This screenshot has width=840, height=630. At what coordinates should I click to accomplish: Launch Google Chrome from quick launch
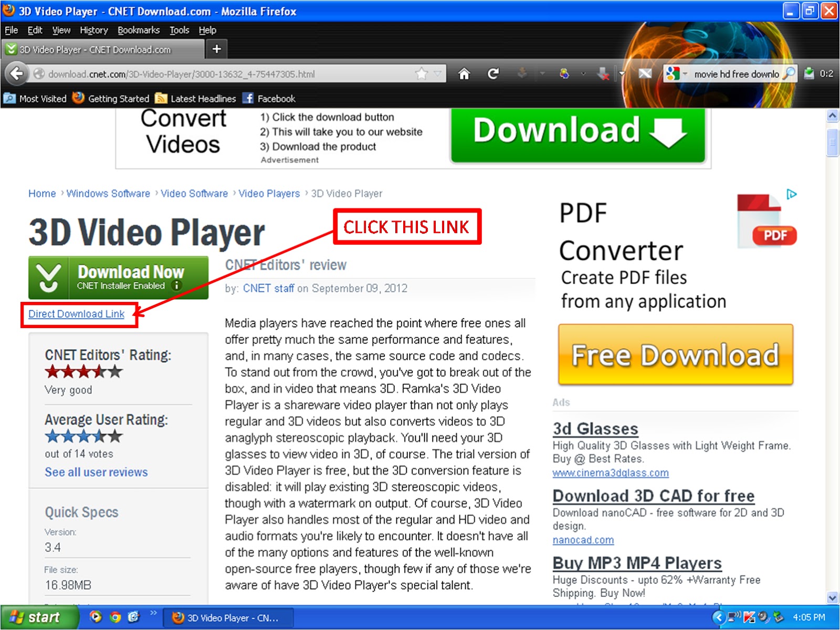point(115,617)
